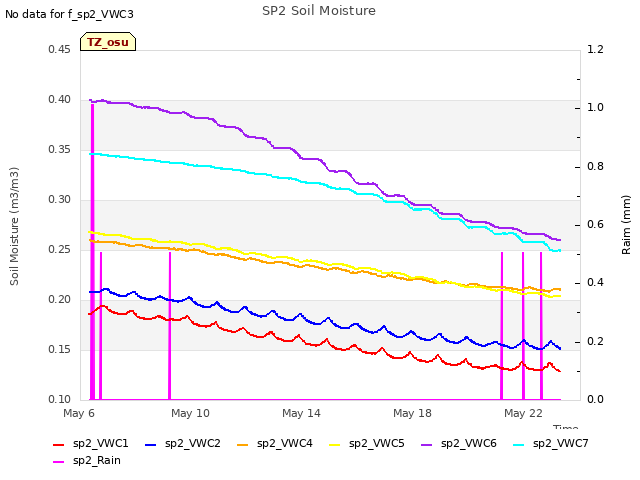The width and height of the screenshot is (640, 480).
Task: Click the 0.0 right axis value
Action: pyautogui.click(x=596, y=400)
